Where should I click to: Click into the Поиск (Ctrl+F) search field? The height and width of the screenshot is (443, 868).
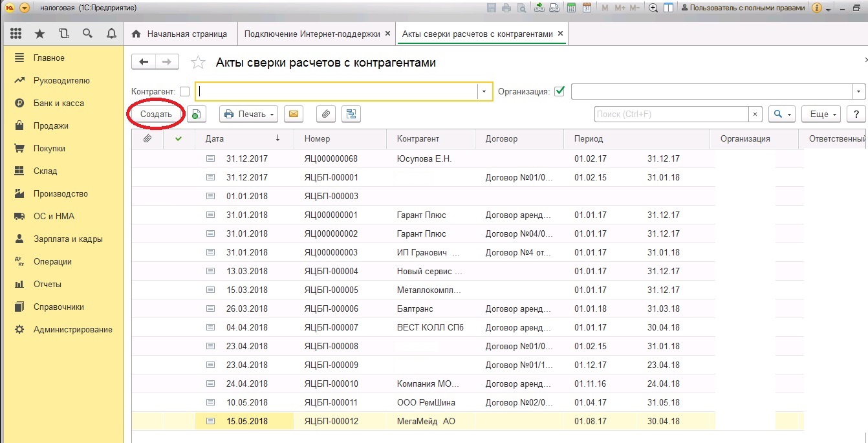(671, 114)
